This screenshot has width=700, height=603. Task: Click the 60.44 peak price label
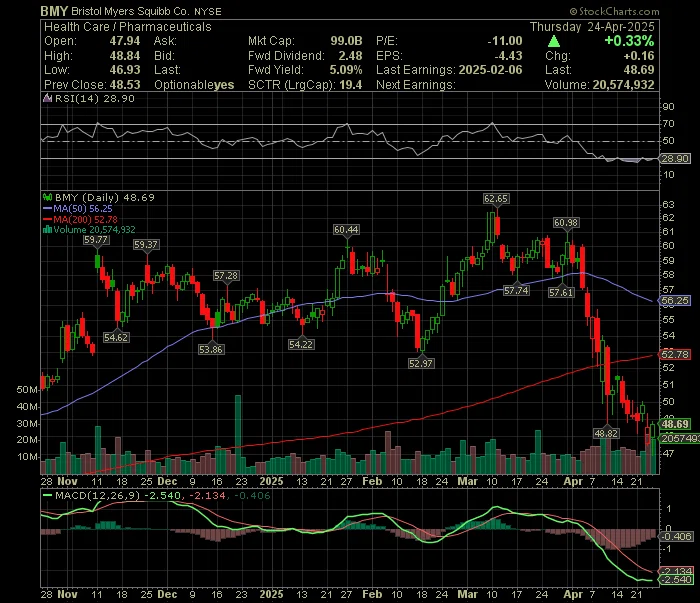pos(346,229)
